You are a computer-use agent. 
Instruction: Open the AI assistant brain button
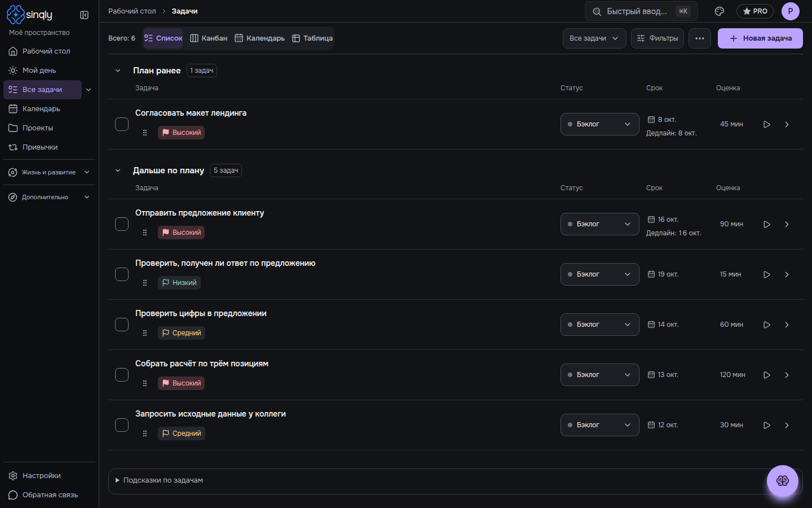(782, 481)
